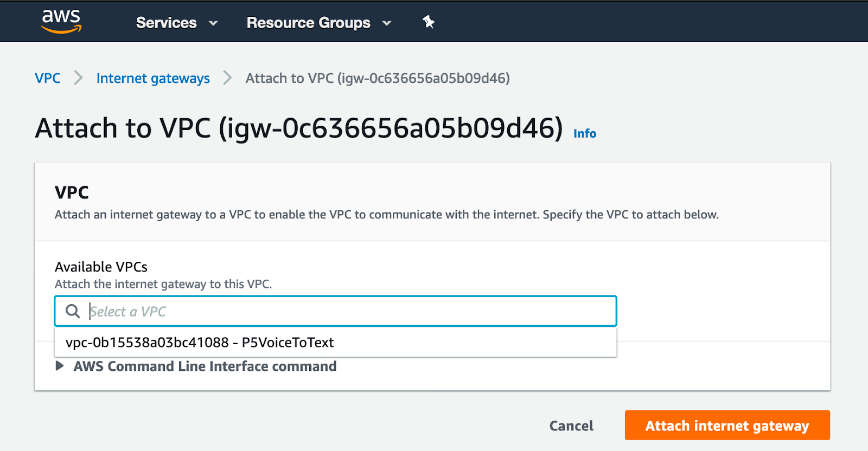Open the Resource Groups menu
Image resolution: width=868 pixels, height=451 pixels.
click(308, 23)
